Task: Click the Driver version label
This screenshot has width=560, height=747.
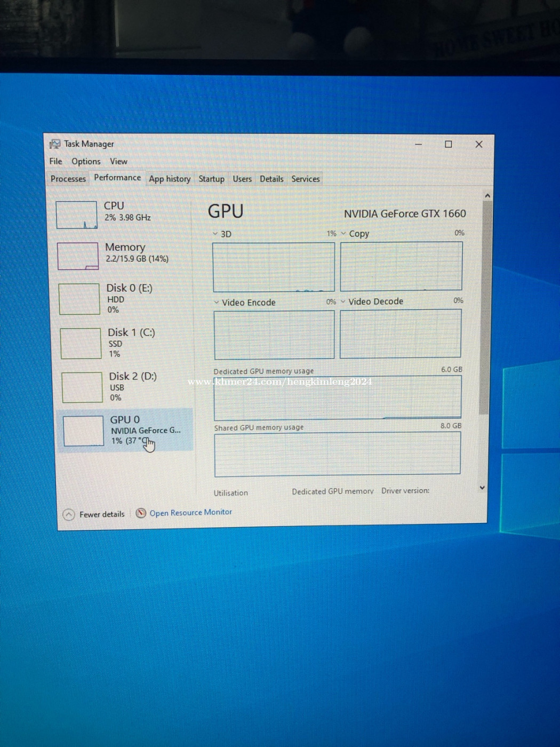Action: click(405, 491)
